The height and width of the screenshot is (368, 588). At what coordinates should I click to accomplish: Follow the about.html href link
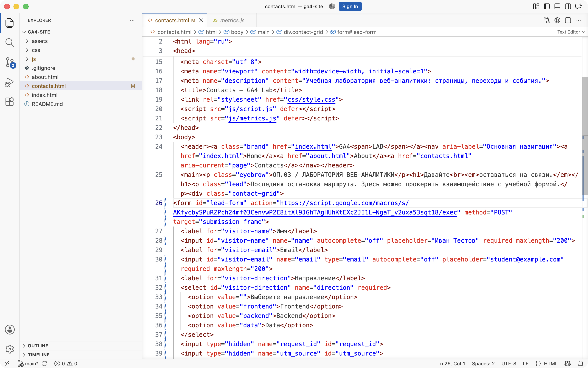[x=328, y=156]
